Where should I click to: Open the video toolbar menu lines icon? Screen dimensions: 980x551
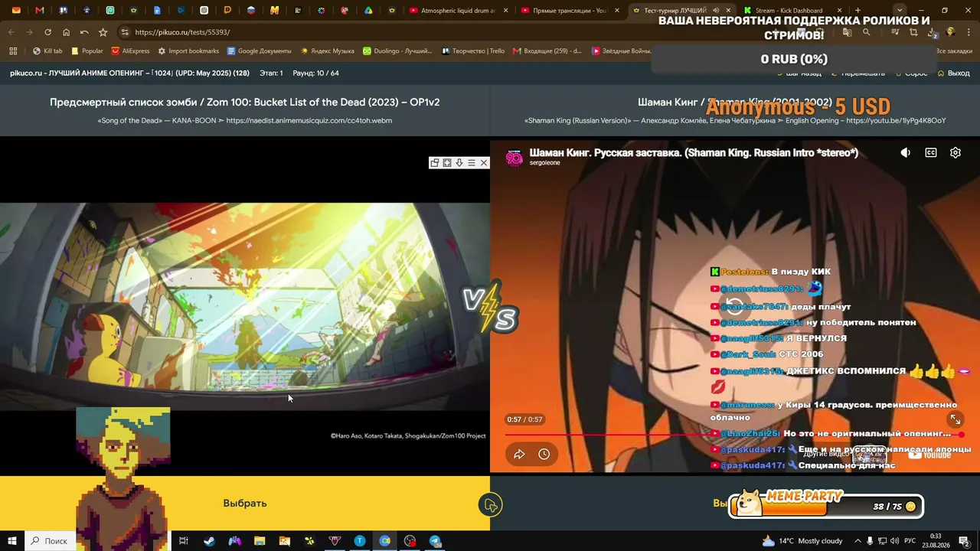tap(472, 163)
